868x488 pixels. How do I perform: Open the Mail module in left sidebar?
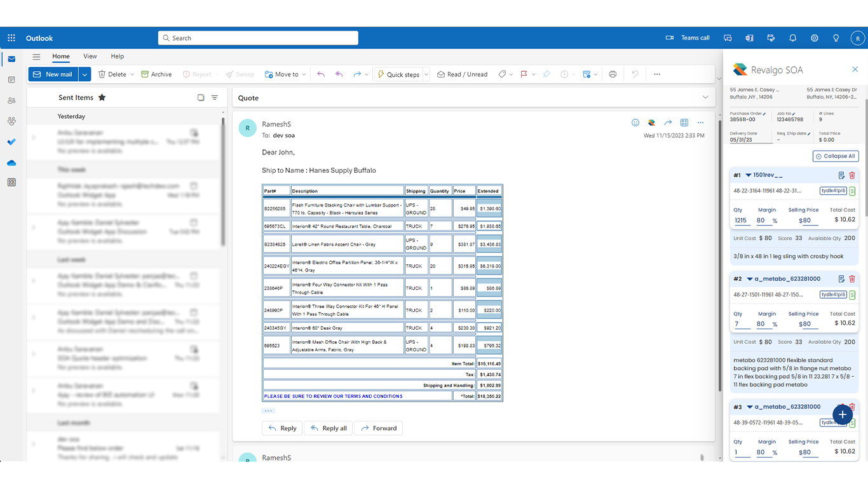coord(11,59)
